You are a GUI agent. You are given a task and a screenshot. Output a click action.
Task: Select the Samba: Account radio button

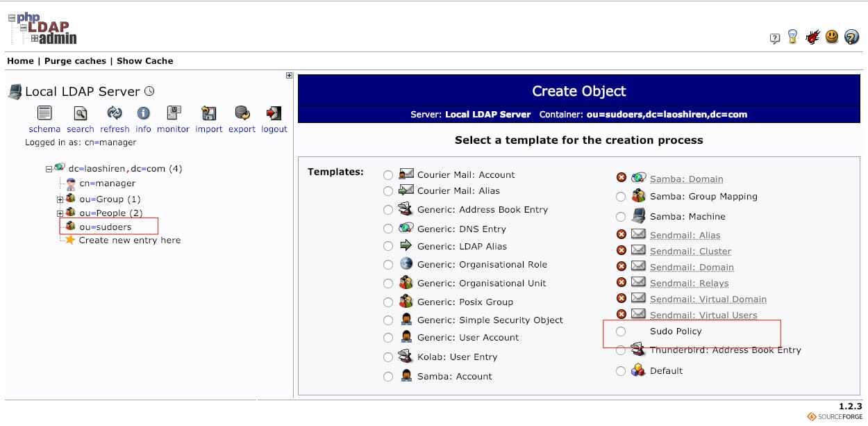click(x=388, y=377)
